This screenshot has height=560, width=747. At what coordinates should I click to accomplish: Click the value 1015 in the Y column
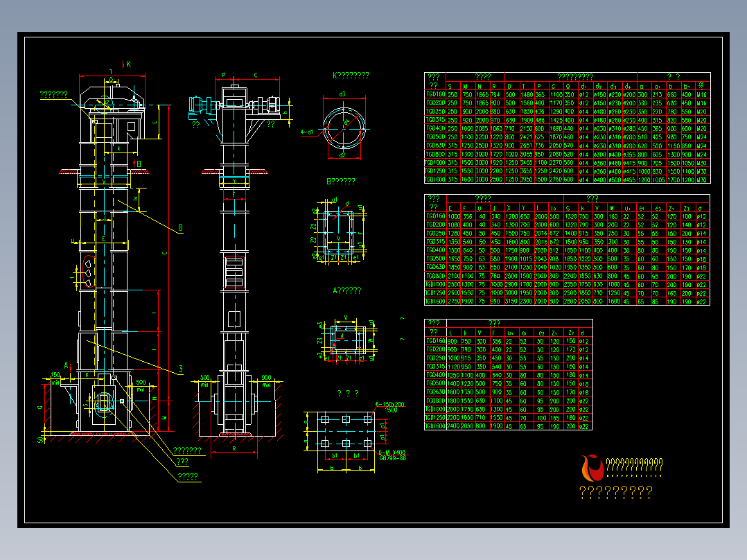[x=526, y=259]
